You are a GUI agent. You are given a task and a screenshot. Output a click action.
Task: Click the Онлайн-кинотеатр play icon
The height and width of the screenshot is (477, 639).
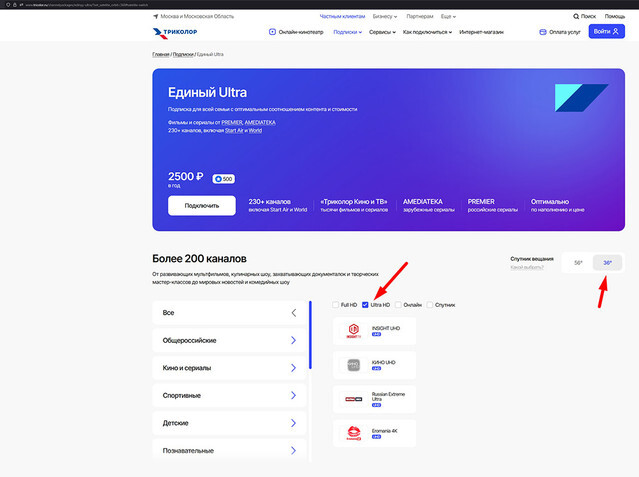point(273,32)
